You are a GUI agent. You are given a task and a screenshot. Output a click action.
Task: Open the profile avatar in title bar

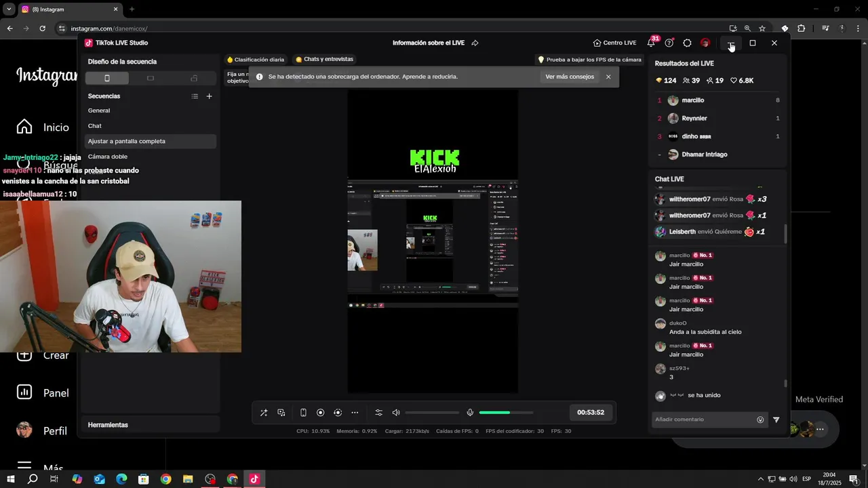pyautogui.click(x=705, y=43)
